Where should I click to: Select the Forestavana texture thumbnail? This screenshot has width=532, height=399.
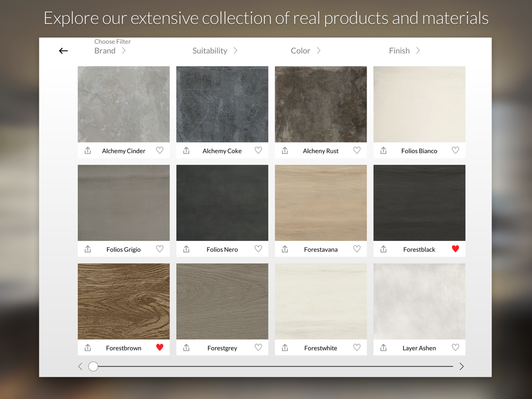(x=321, y=203)
